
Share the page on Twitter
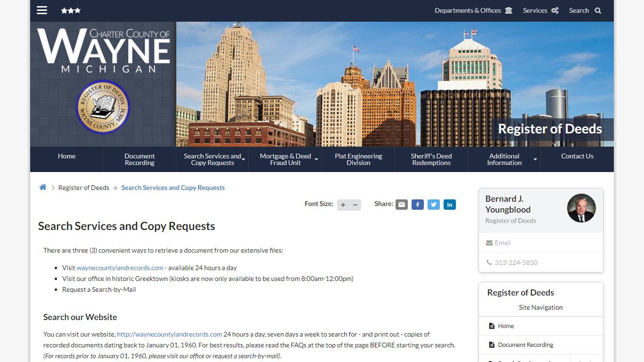(433, 204)
